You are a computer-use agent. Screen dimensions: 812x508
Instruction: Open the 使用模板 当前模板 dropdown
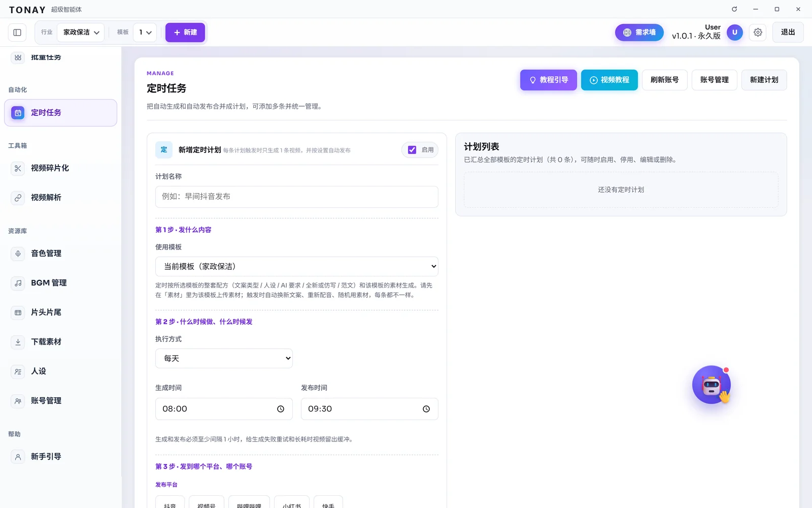(297, 266)
